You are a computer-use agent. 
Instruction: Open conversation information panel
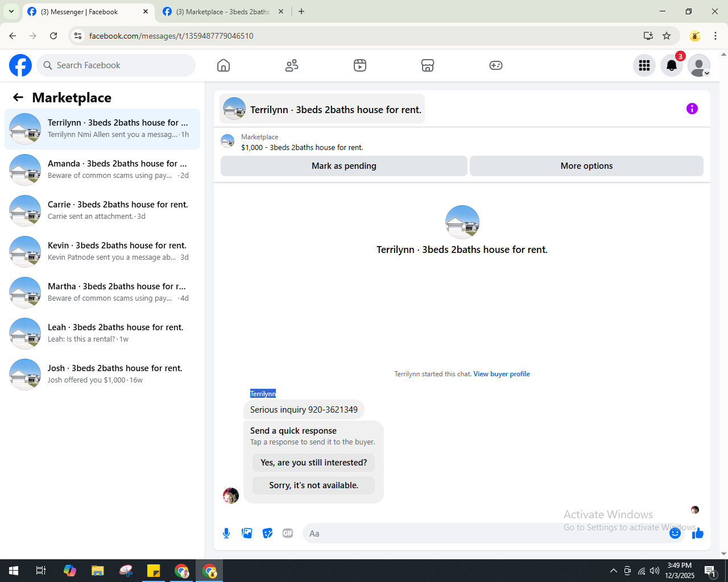[692, 109]
